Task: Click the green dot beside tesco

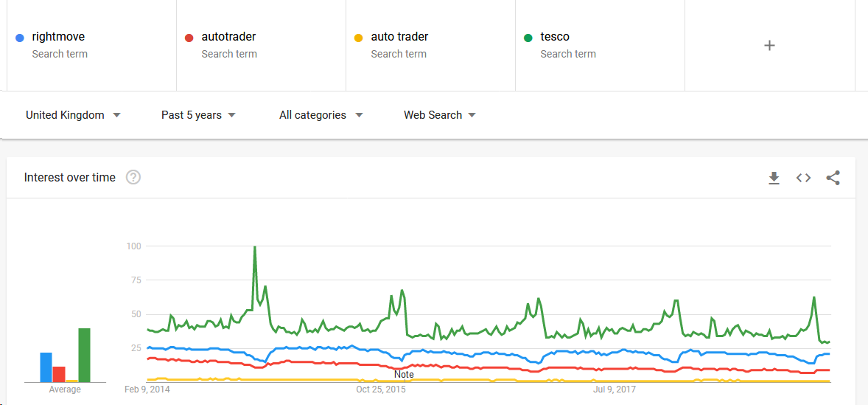Action: pos(528,38)
